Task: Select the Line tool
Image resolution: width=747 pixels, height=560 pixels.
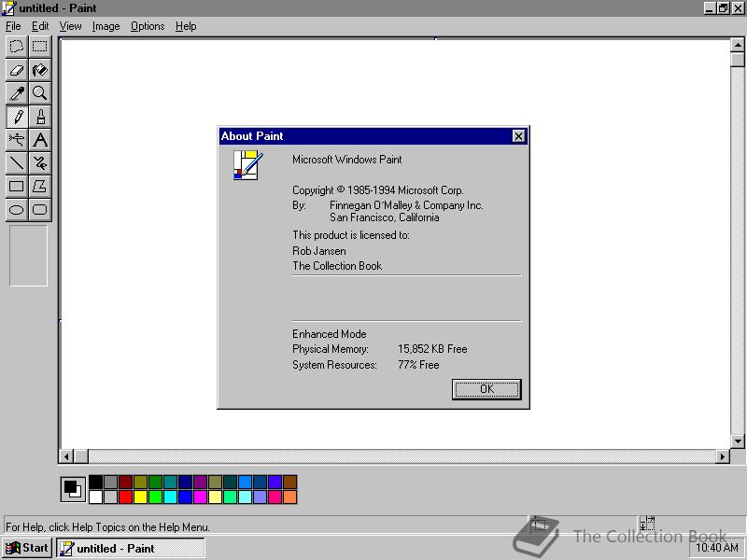Action: tap(17, 163)
